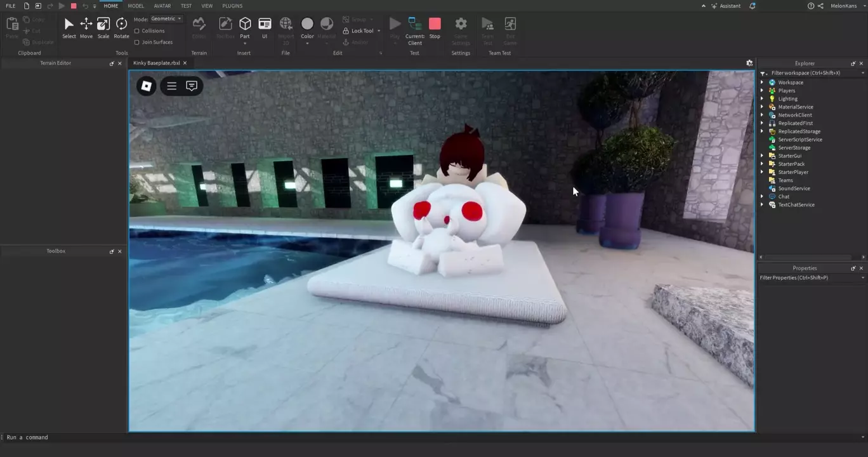Image resolution: width=868 pixels, height=457 pixels.
Task: Activate the Rotate tool
Action: 121,25
